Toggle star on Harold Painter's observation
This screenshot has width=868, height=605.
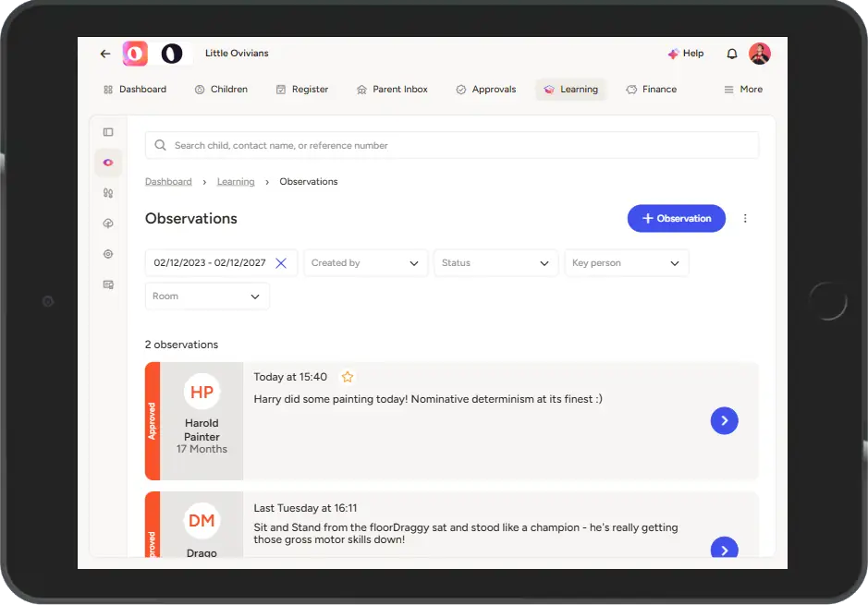(348, 377)
